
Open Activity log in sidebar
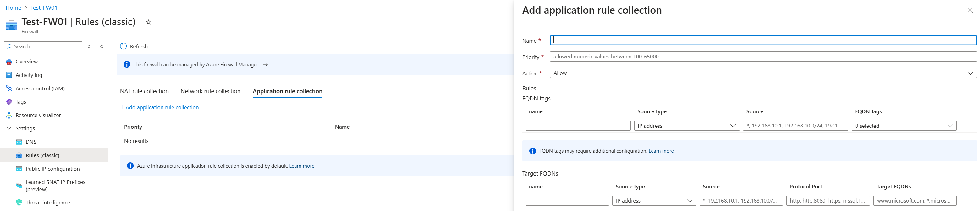coord(29,75)
